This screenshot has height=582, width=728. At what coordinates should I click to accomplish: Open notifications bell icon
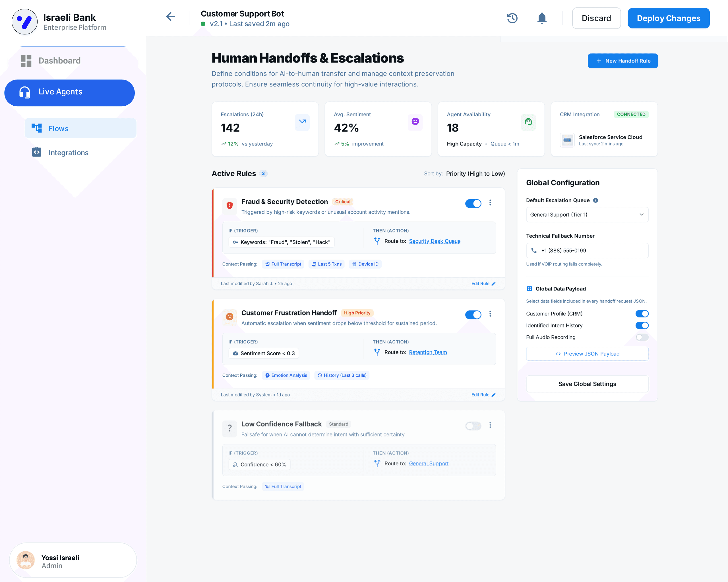[542, 18]
